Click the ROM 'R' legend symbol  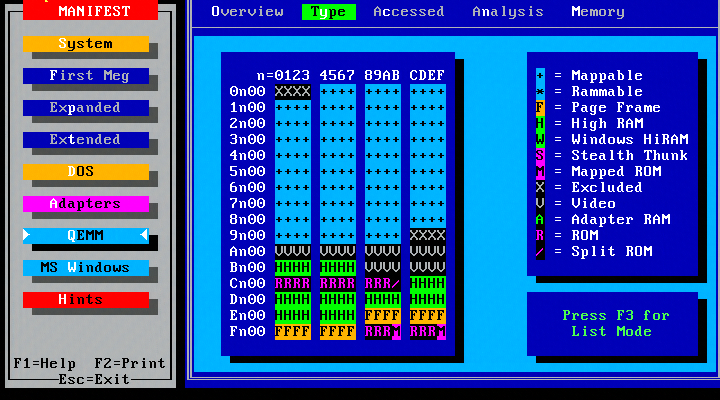[x=540, y=236]
